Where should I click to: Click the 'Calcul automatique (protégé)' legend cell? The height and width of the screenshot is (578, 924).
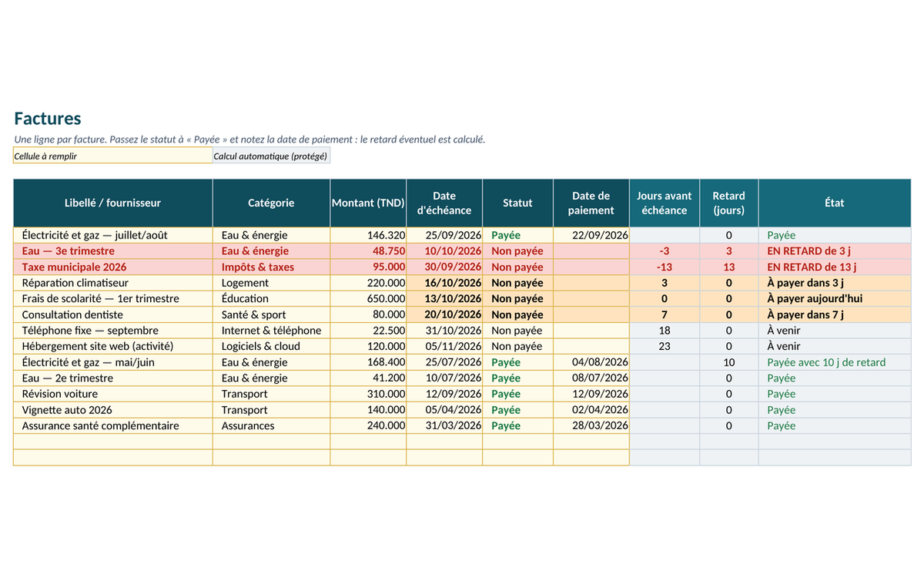pos(271,156)
